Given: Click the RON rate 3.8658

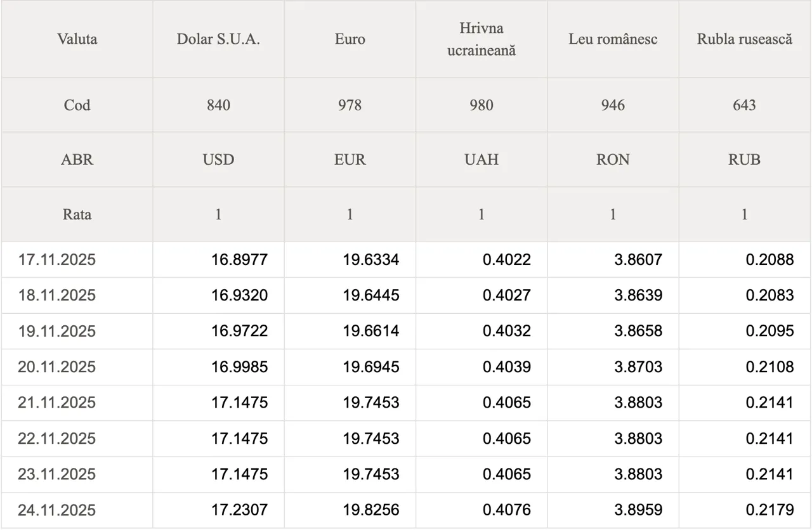Looking at the screenshot, I should point(638,331).
